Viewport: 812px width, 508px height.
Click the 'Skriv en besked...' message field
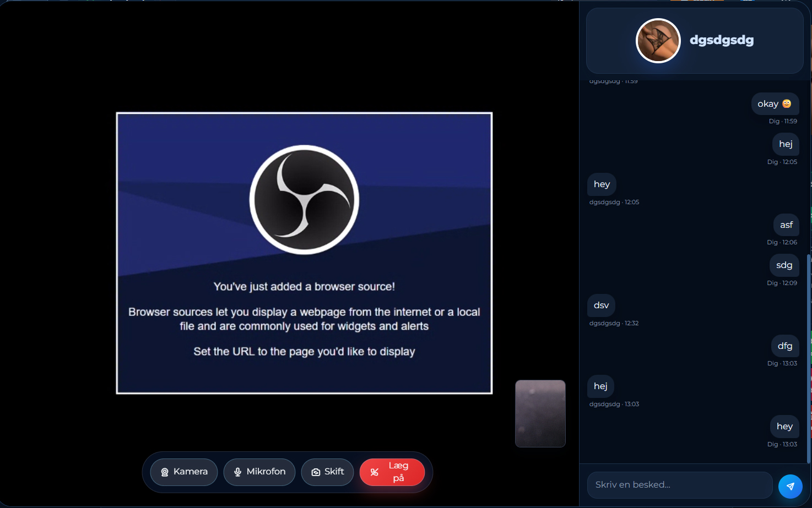pyautogui.click(x=680, y=485)
